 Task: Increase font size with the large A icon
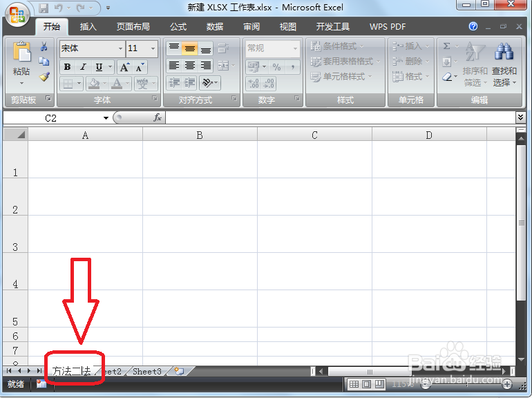point(124,67)
